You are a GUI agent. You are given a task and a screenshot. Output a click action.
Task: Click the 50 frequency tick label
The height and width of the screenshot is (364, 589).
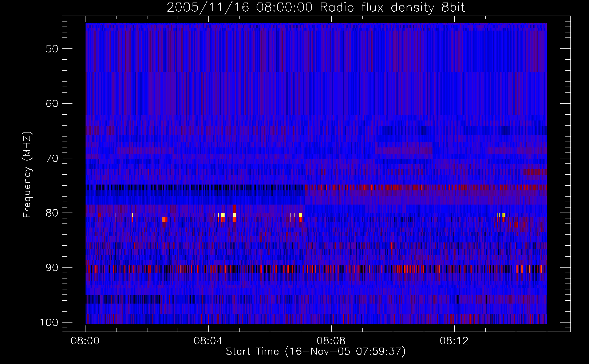(x=52, y=49)
